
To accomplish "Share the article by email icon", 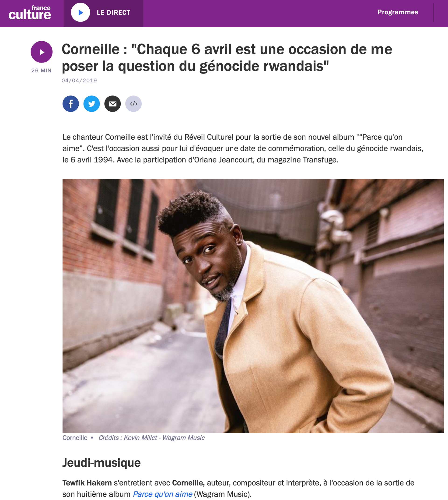I will [112, 104].
